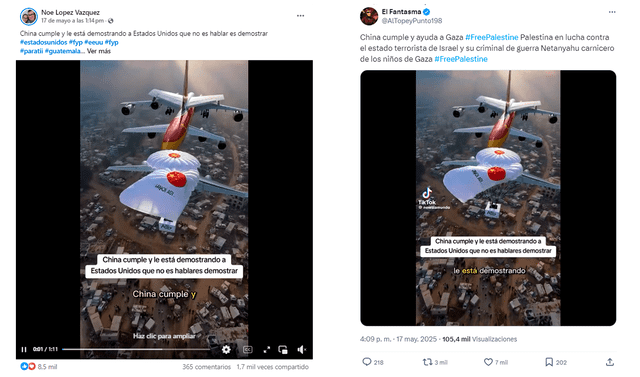Retweet the El Fantasma post
Image resolution: width=640 pixels, height=377 pixels.
tap(427, 362)
